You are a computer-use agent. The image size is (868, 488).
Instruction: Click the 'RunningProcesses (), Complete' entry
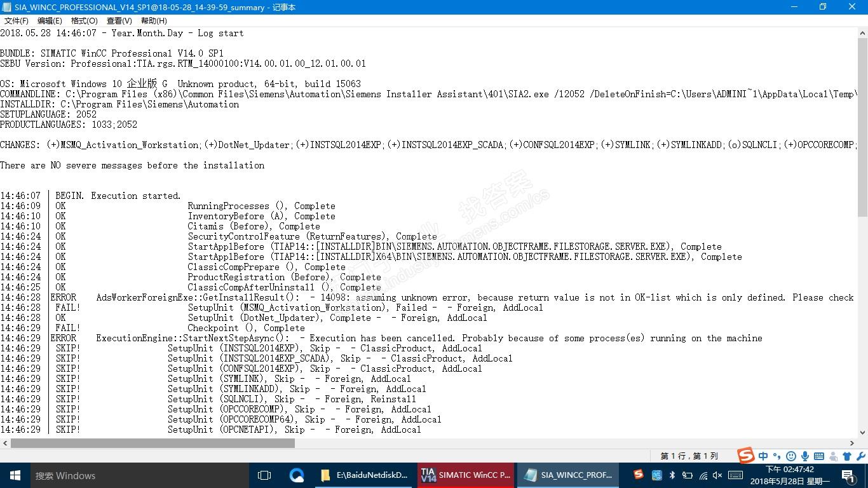261,206
